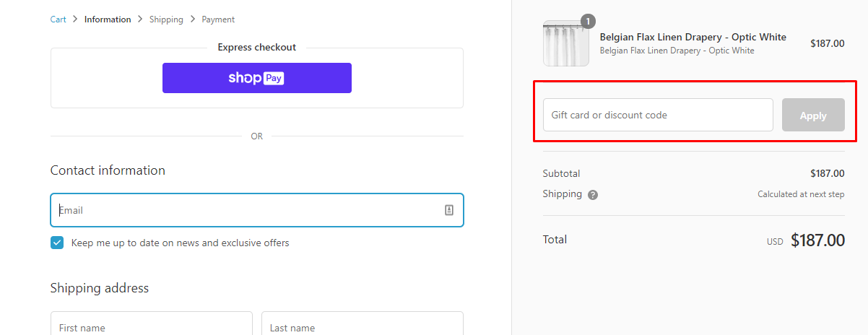Image resolution: width=868 pixels, height=335 pixels.
Task: Select the Shipping breadcrumb step
Action: point(166,19)
